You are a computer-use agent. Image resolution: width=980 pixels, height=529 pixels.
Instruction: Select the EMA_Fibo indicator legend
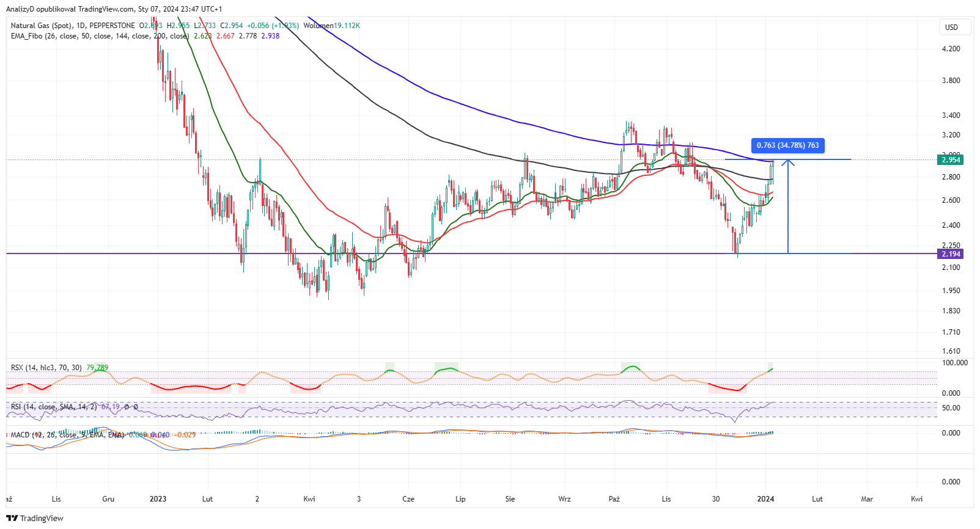tap(100, 36)
